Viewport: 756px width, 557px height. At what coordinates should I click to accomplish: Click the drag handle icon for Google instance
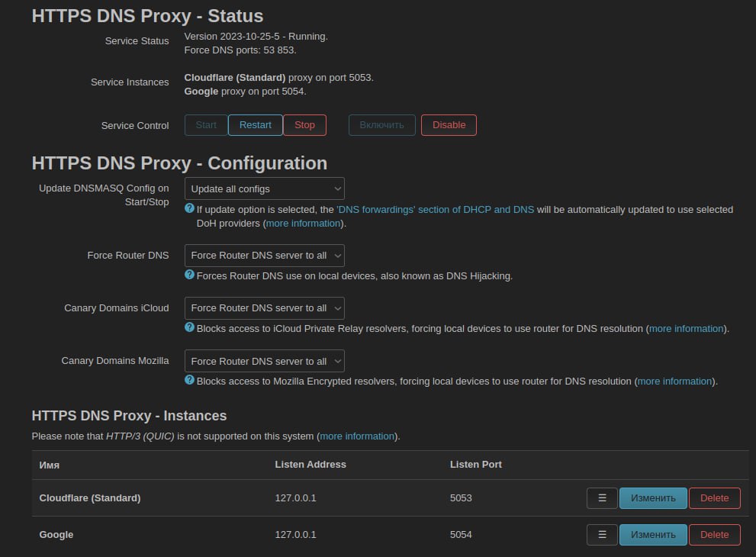pyautogui.click(x=602, y=535)
